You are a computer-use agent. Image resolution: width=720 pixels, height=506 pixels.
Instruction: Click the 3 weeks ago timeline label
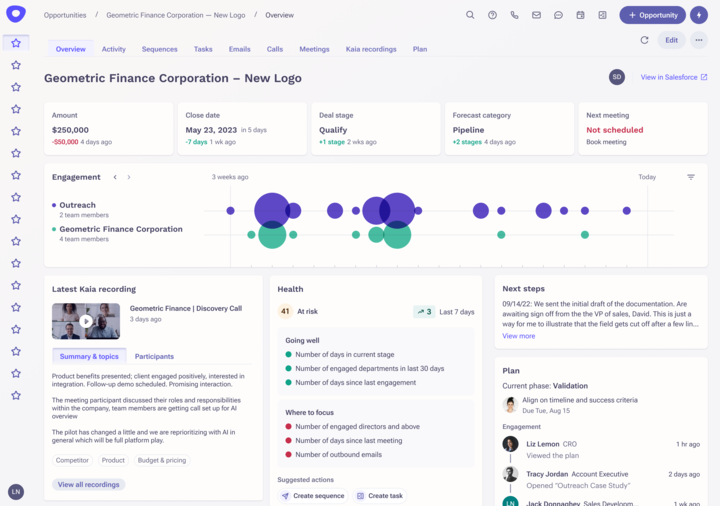pyautogui.click(x=230, y=177)
